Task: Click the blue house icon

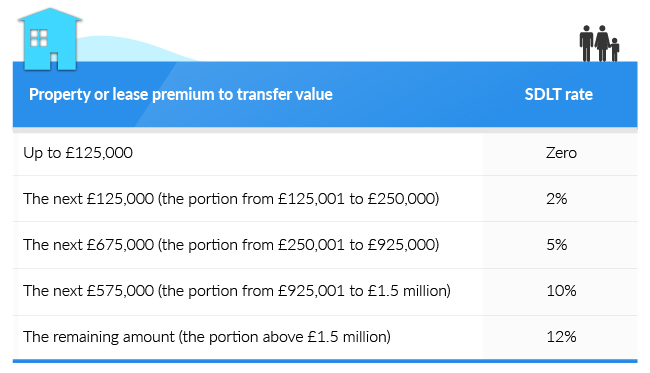Action: point(50,39)
